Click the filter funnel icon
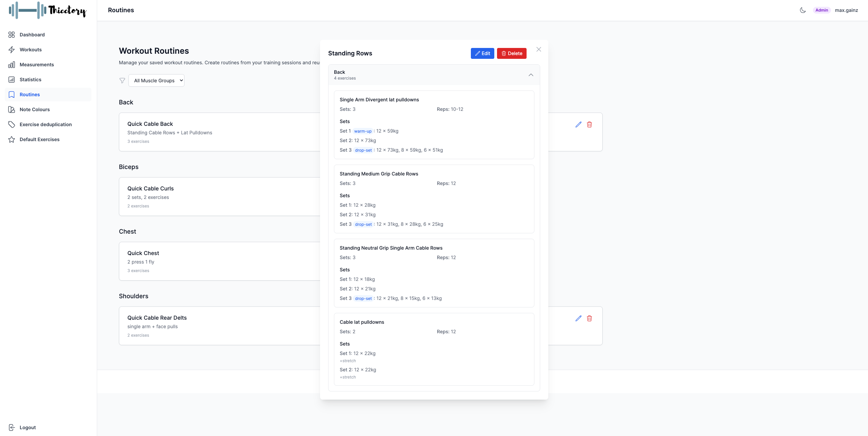Image resolution: width=868 pixels, height=436 pixels. (122, 81)
